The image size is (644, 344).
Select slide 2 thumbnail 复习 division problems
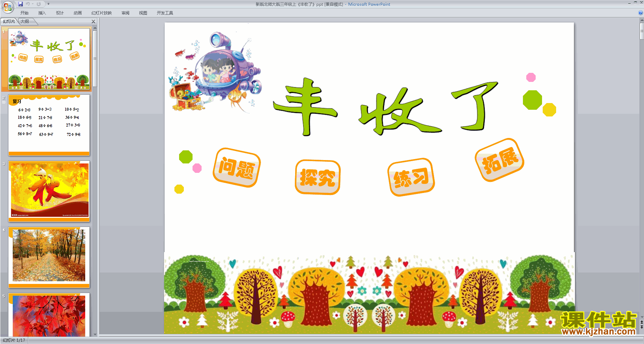point(49,125)
